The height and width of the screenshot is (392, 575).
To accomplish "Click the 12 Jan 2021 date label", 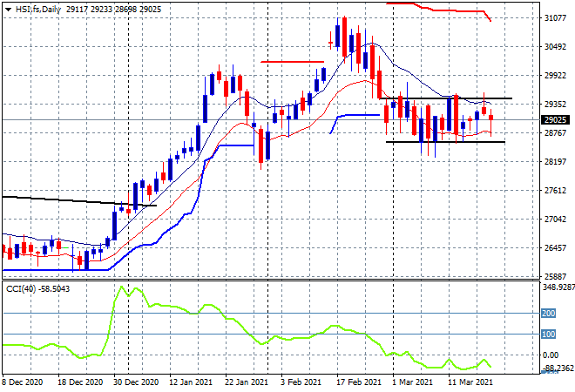I will pyautogui.click(x=190, y=382).
